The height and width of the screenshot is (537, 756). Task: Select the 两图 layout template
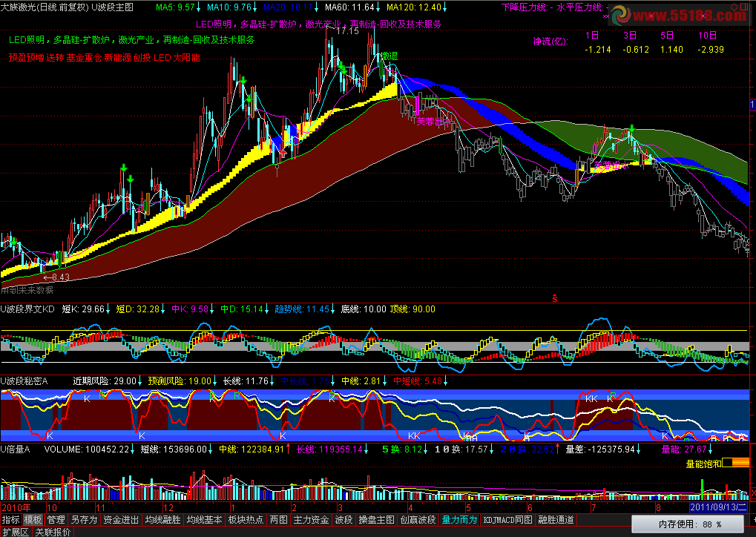point(279,520)
